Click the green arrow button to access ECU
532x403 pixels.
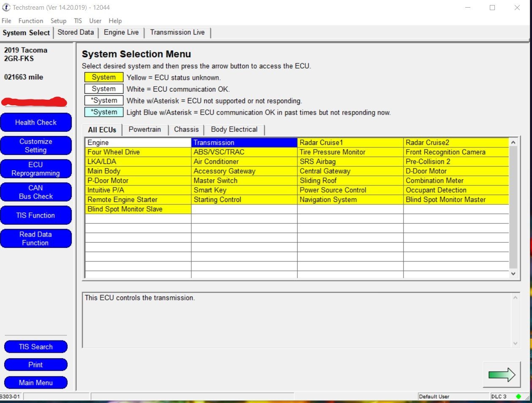click(502, 374)
